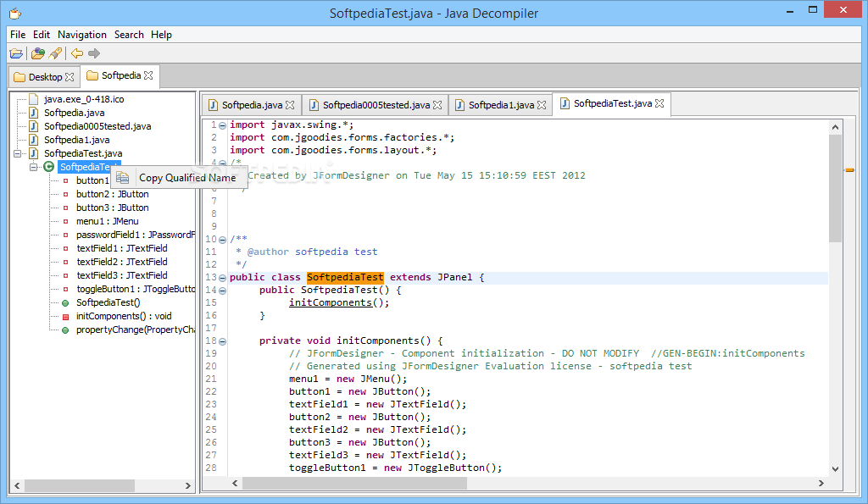Viewport: 868px width, 504px height.
Task: Close the Softpedia.java editor tab
Action: tap(291, 105)
